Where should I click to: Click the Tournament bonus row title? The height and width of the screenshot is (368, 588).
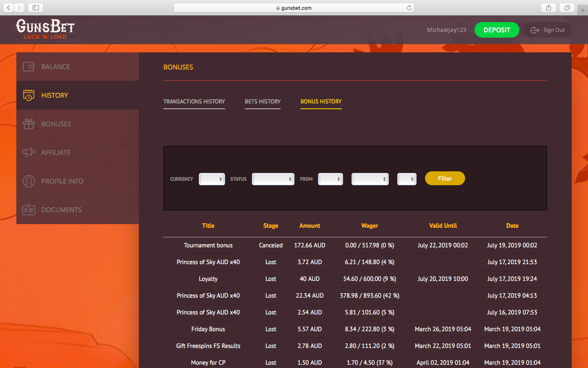208,245
